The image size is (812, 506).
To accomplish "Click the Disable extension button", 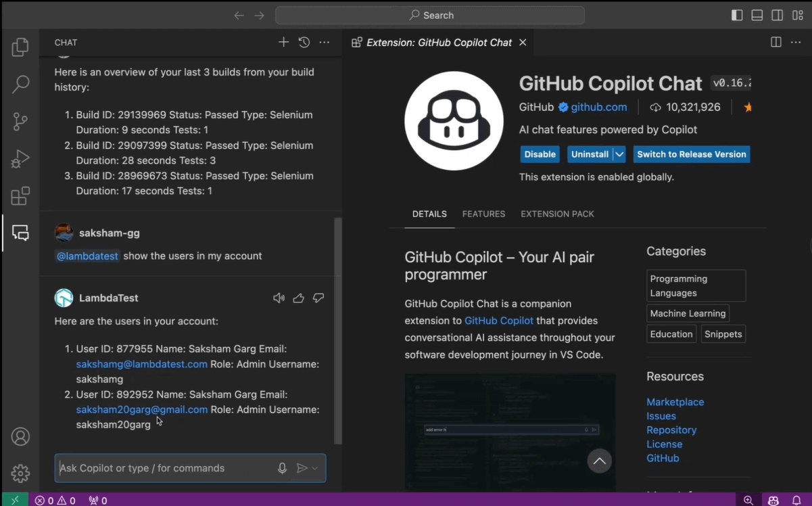I will 540,154.
